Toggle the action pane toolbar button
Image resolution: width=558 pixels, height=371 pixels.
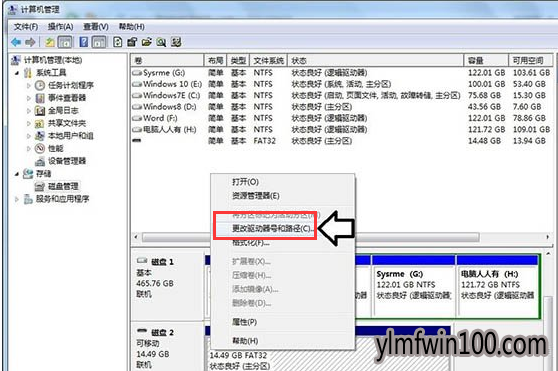(x=99, y=42)
